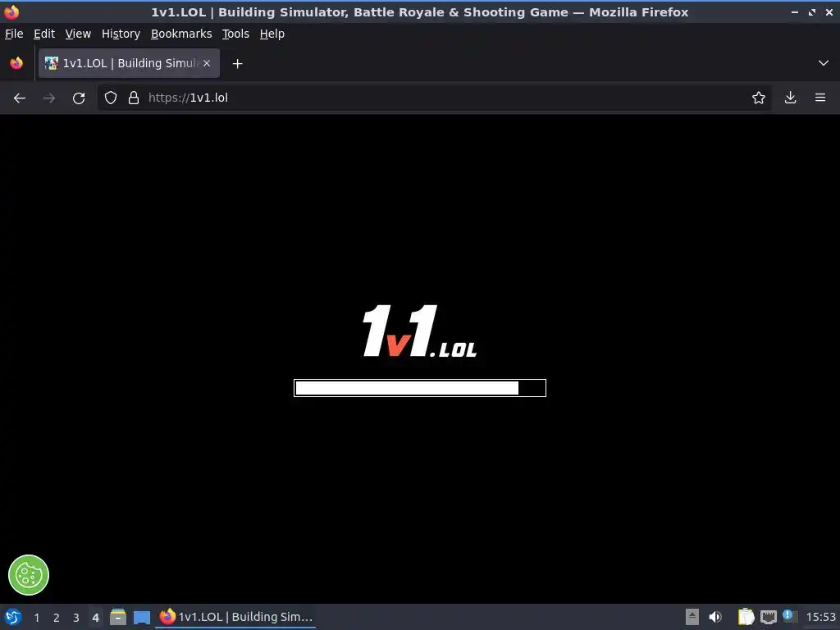Activate the Firefox taskbar window entry
The image size is (840, 630).
[235, 617]
